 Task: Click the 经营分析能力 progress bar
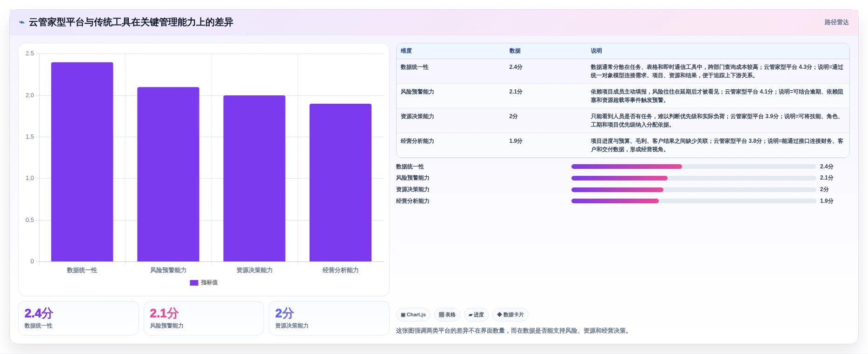pos(694,201)
